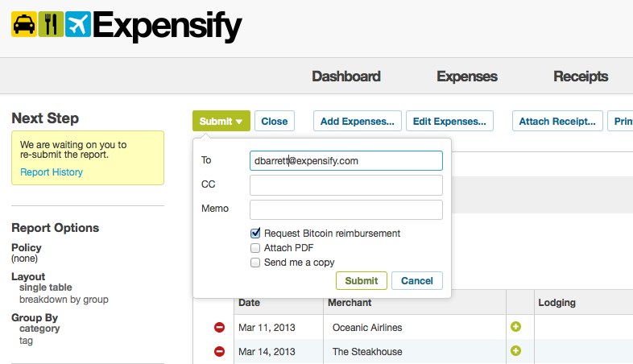Click the blue airplane logo icon
Image resolution: width=633 pixels, height=364 pixels.
[78, 24]
